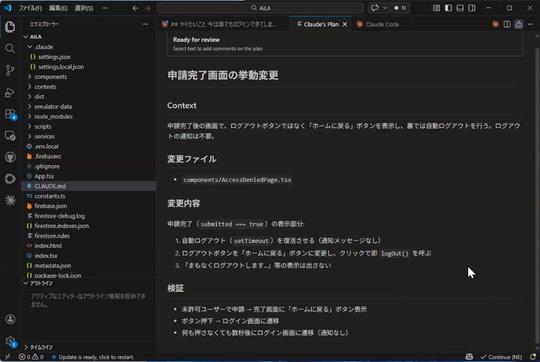Go back with the left arrow
The height and width of the screenshot is (362, 540).
[x=136, y=8]
